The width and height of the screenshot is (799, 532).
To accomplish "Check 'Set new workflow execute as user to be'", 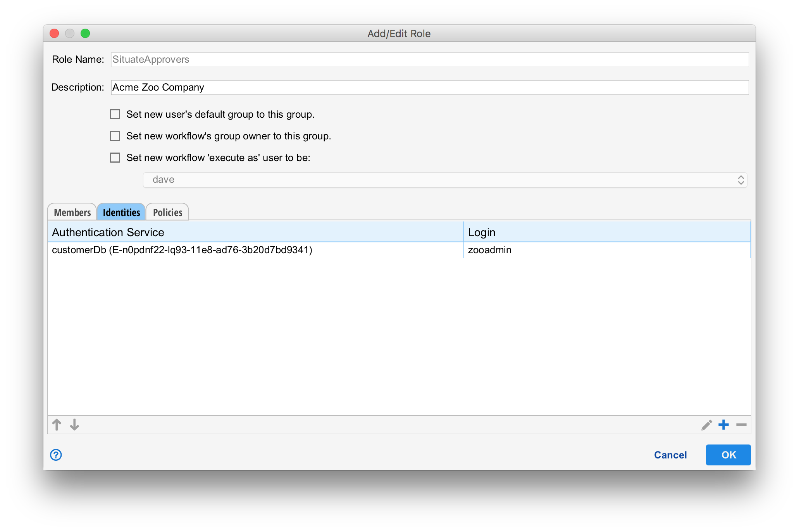I will (x=115, y=158).
